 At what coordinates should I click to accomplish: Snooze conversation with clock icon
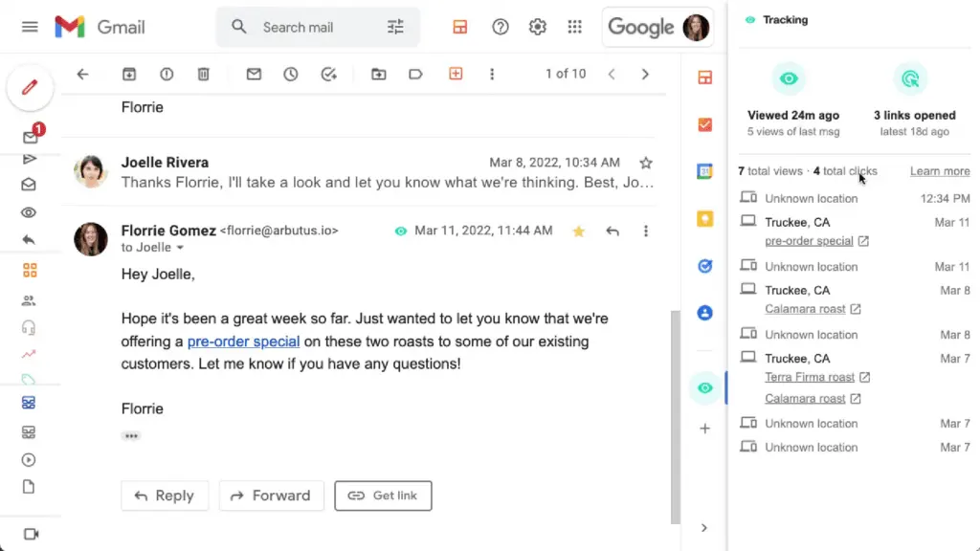click(291, 75)
